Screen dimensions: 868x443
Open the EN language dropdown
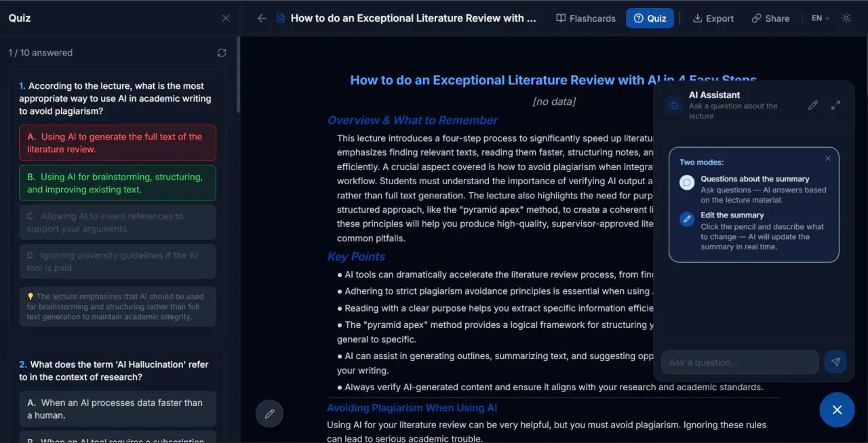821,18
